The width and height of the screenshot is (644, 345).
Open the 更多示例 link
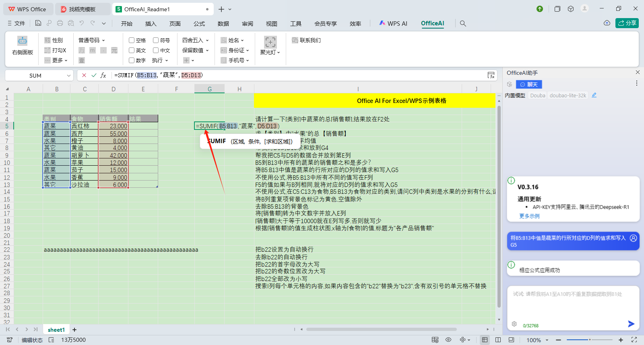pos(529,216)
